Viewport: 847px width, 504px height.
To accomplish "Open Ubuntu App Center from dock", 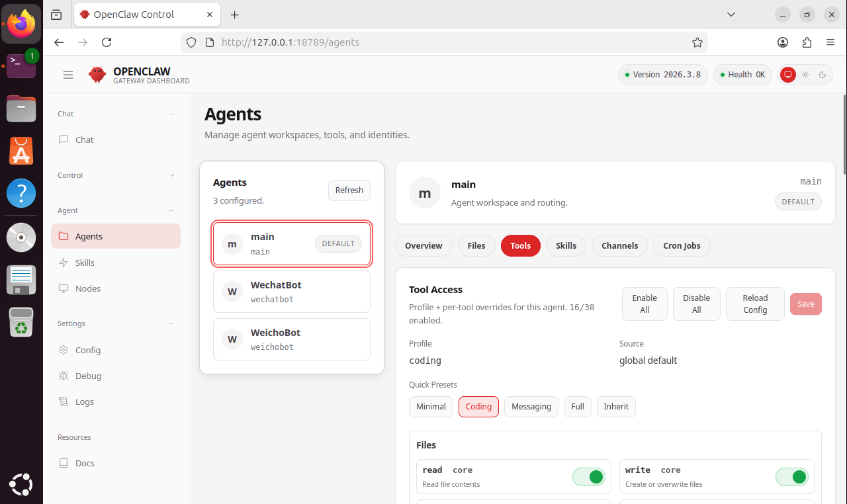I will [21, 151].
